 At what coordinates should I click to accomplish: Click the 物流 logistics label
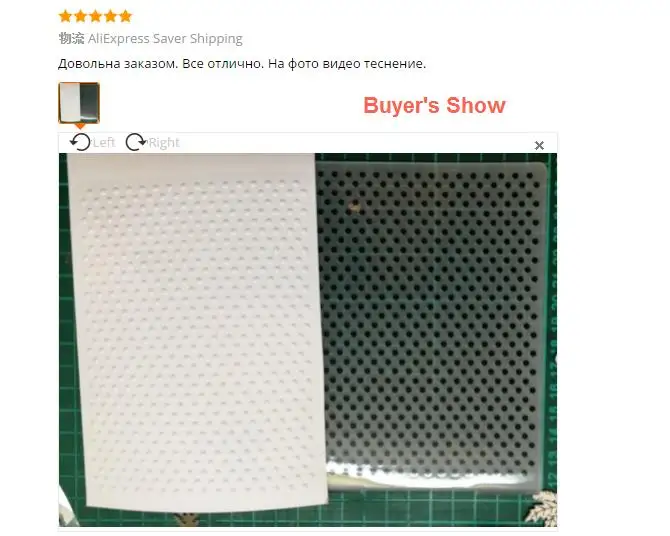(71, 38)
